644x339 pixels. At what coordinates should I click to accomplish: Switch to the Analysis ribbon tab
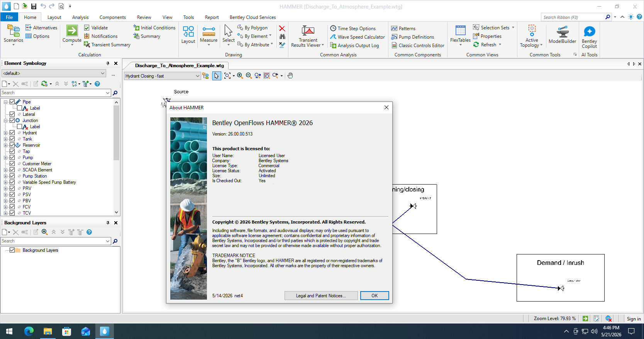80,17
